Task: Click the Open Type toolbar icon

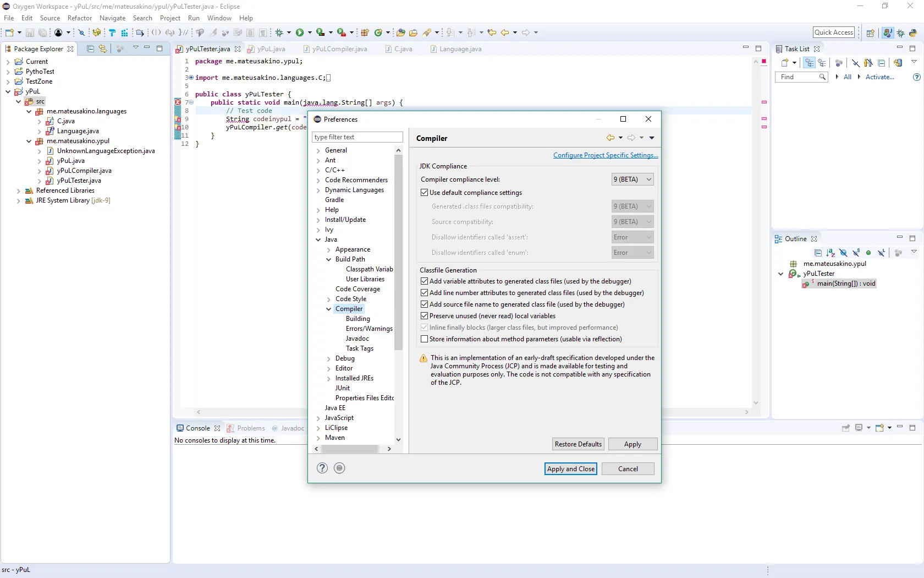Action: click(x=400, y=33)
